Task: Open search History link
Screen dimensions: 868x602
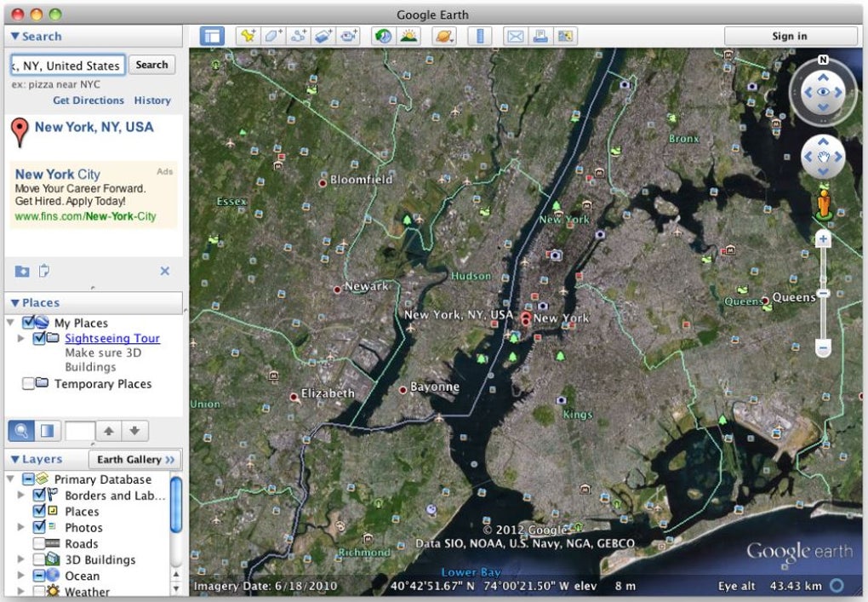Action: tap(152, 100)
